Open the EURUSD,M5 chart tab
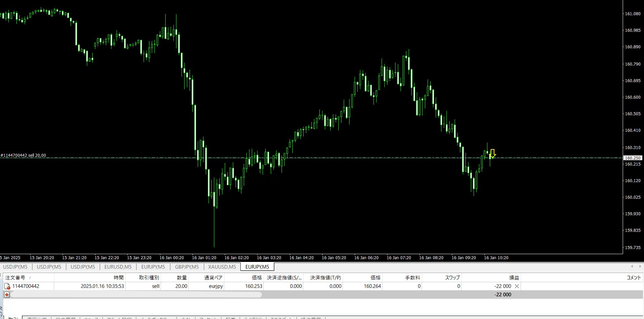 (x=118, y=267)
